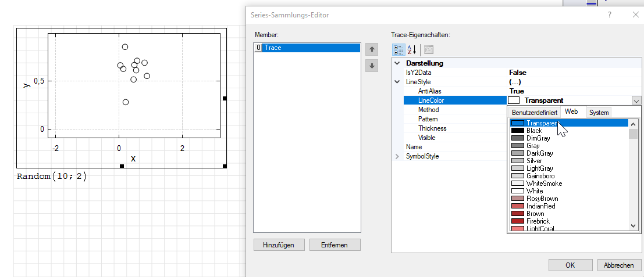
Task: Click the Entfernen button
Action: click(x=335, y=245)
